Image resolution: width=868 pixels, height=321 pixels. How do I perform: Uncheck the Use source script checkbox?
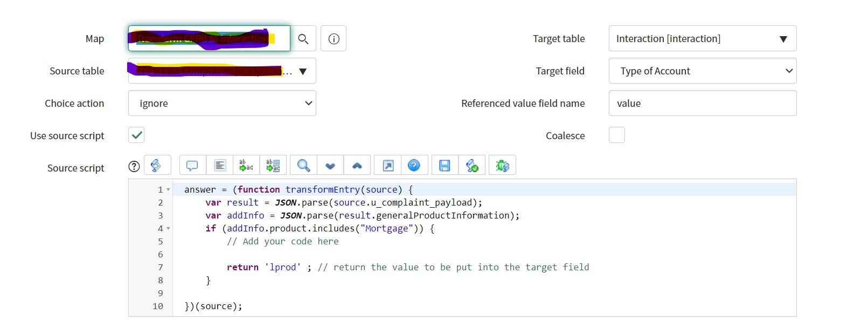pos(136,135)
